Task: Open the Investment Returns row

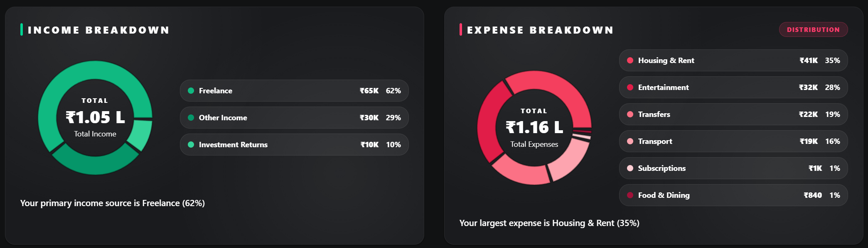Action: [294, 145]
